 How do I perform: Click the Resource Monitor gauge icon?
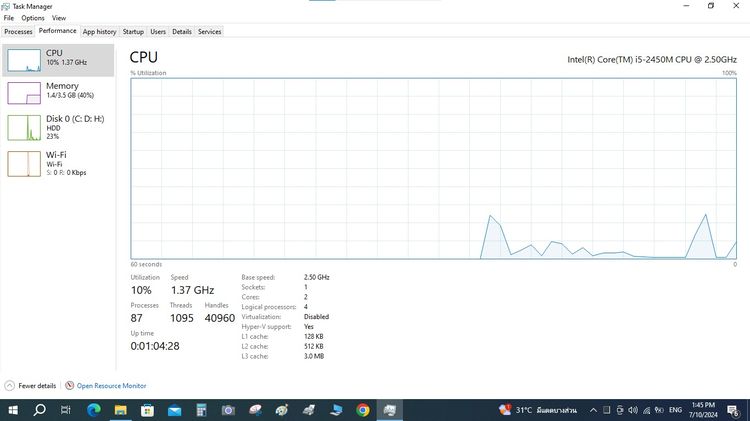point(69,385)
